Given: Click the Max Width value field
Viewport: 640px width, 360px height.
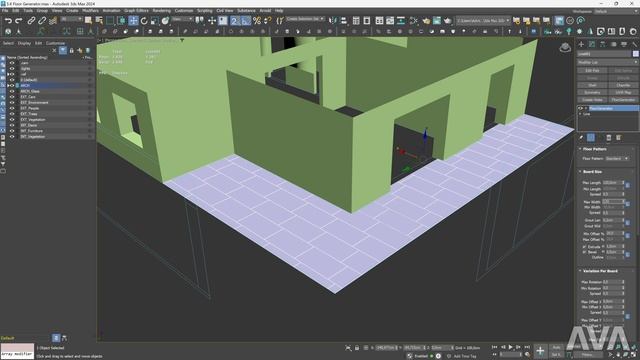Looking at the screenshot, I should [612, 202].
